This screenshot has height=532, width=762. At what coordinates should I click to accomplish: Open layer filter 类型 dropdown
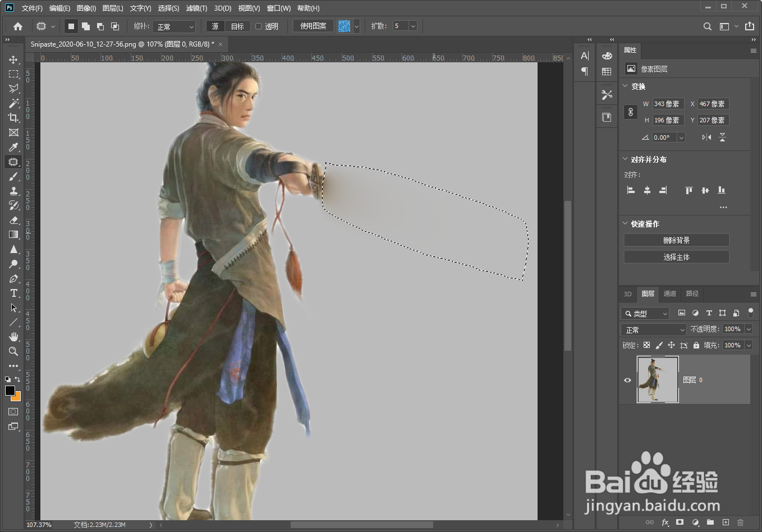pos(645,313)
